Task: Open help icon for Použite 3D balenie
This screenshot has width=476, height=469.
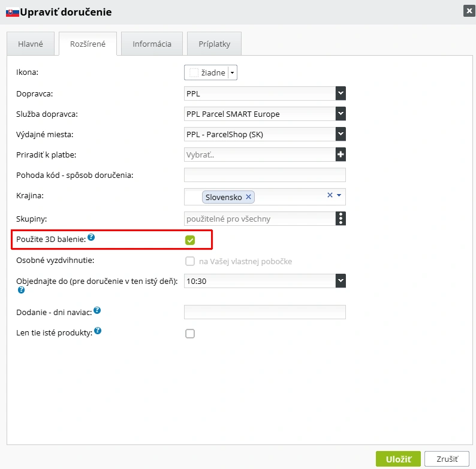Action: [91, 237]
